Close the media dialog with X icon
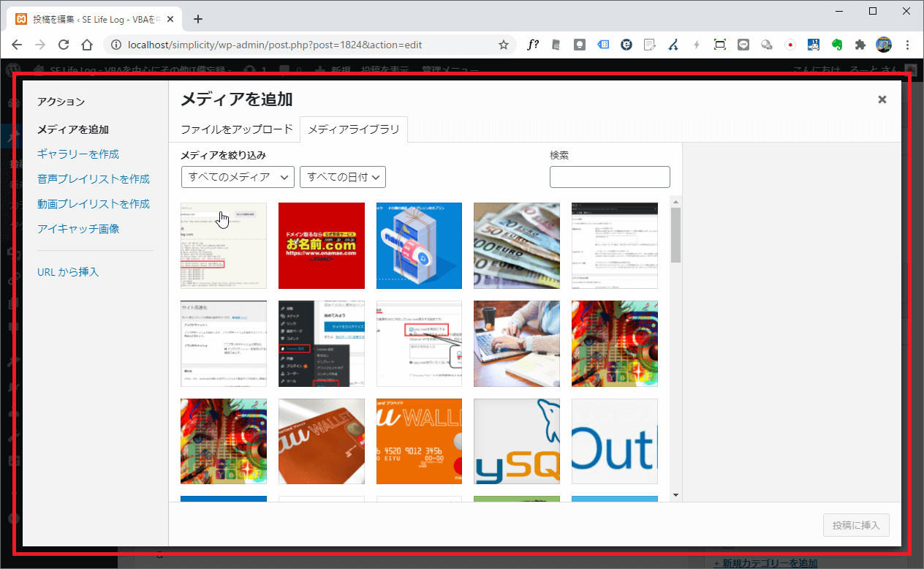The width and height of the screenshot is (924, 569). pyautogui.click(x=882, y=99)
